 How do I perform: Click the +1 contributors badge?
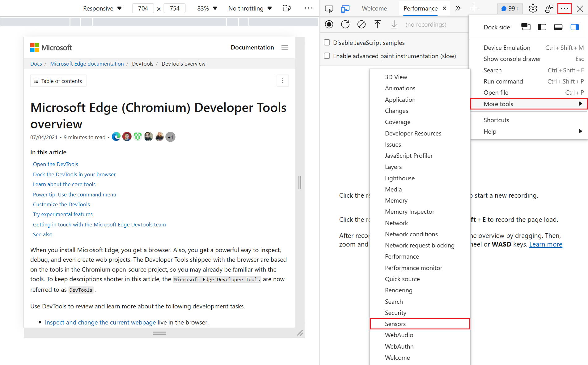(x=170, y=137)
